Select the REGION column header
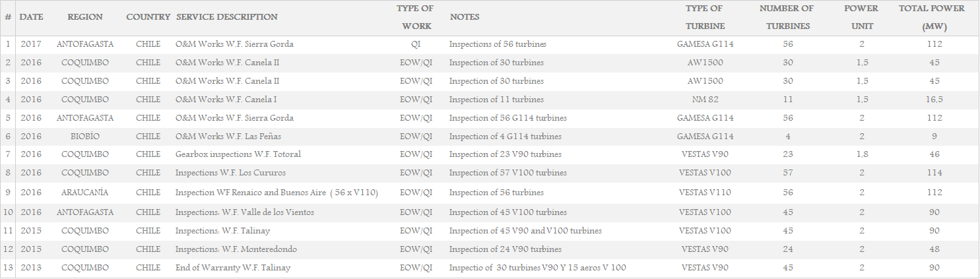 coord(85,17)
